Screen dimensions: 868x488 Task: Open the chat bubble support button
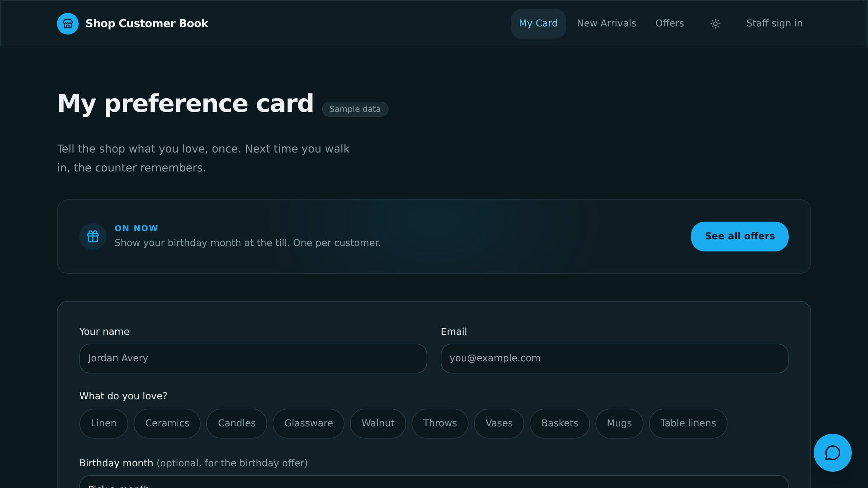832,452
